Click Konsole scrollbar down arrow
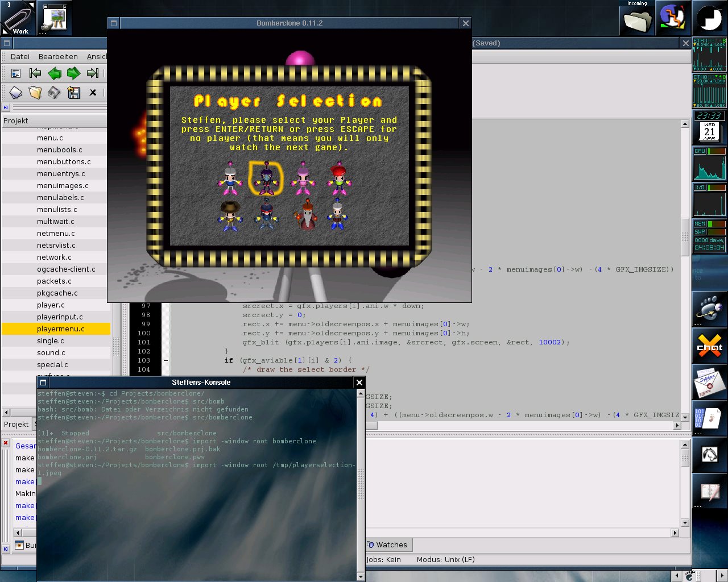Screen dimensions: 728x582 [x=361, y=576]
